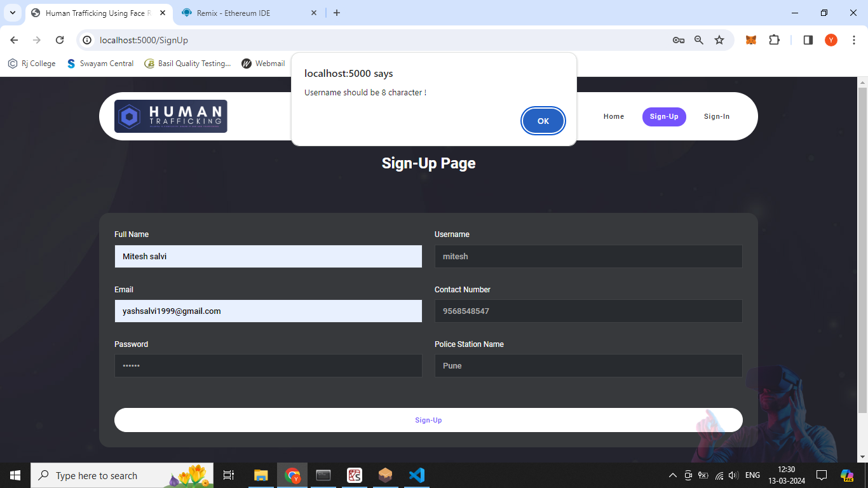
Task: Show hidden system tray icons
Action: point(672,475)
